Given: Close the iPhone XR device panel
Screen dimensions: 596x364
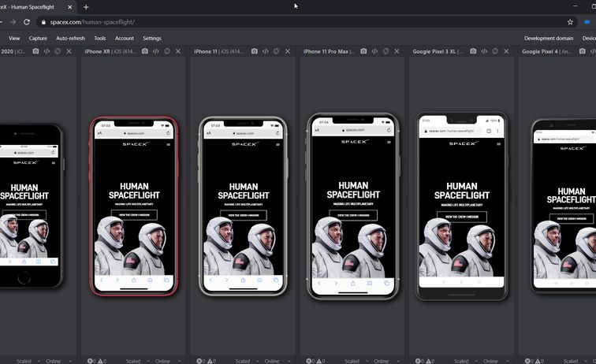Looking at the screenshot, I should pyautogui.click(x=178, y=51).
